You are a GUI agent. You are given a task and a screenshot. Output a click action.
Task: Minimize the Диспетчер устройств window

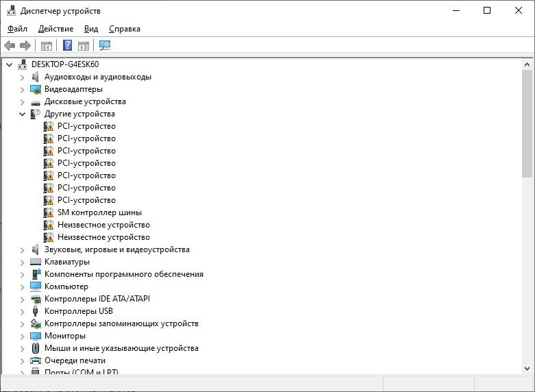(x=456, y=10)
